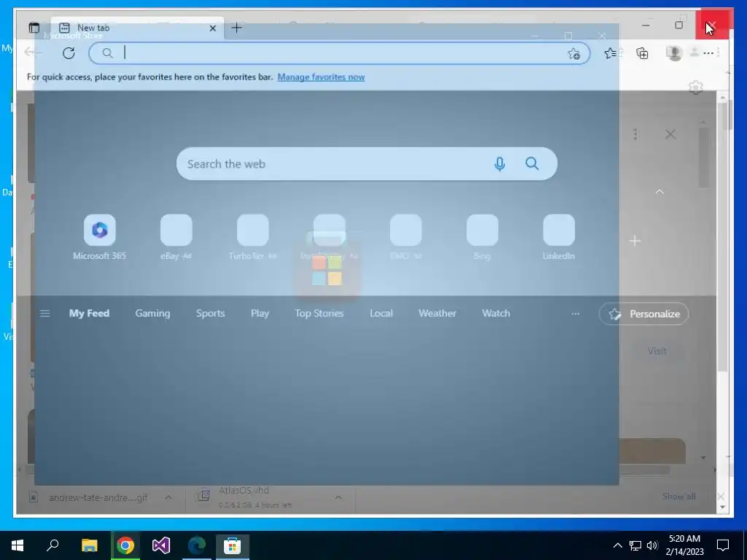747x560 pixels.
Task: Switch to the Local tab
Action: (x=381, y=314)
